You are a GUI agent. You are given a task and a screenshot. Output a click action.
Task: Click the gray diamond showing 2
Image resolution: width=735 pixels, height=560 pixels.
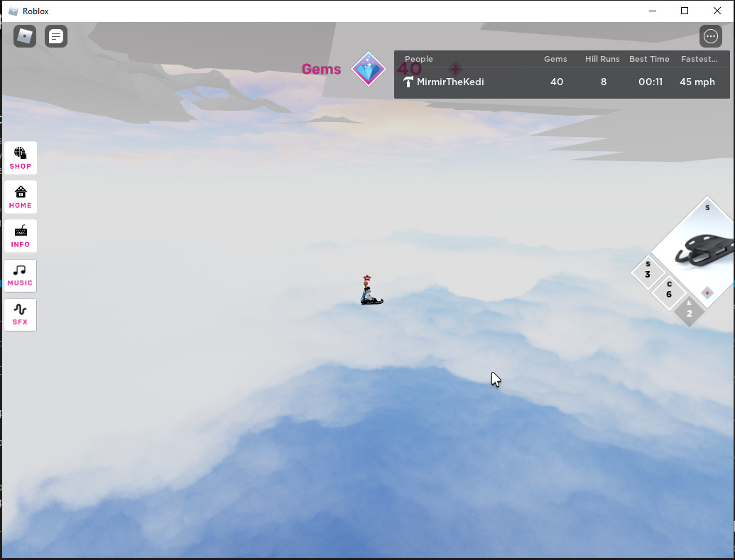coord(689,311)
